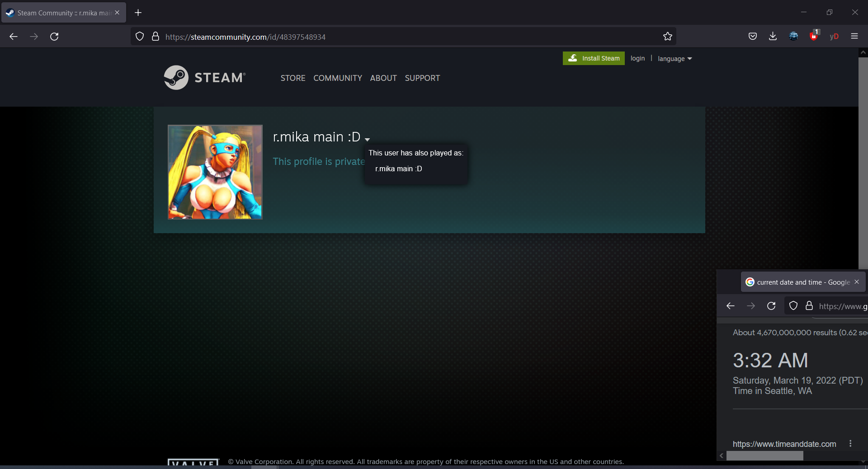The width and height of the screenshot is (868, 469).
Task: Click left scroll arrow in Google window
Action: [x=722, y=456]
